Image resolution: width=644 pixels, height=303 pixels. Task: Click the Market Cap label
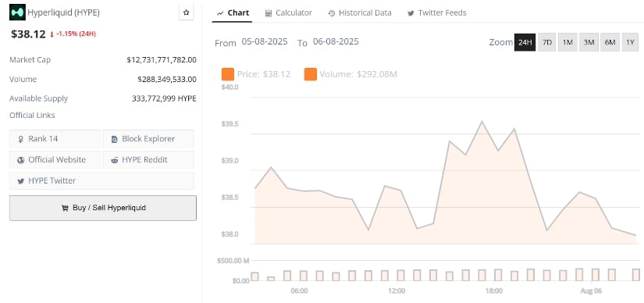tap(30, 60)
